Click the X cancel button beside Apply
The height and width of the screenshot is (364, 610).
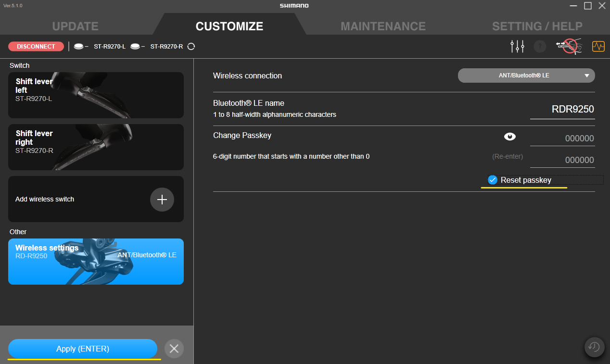pyautogui.click(x=174, y=349)
